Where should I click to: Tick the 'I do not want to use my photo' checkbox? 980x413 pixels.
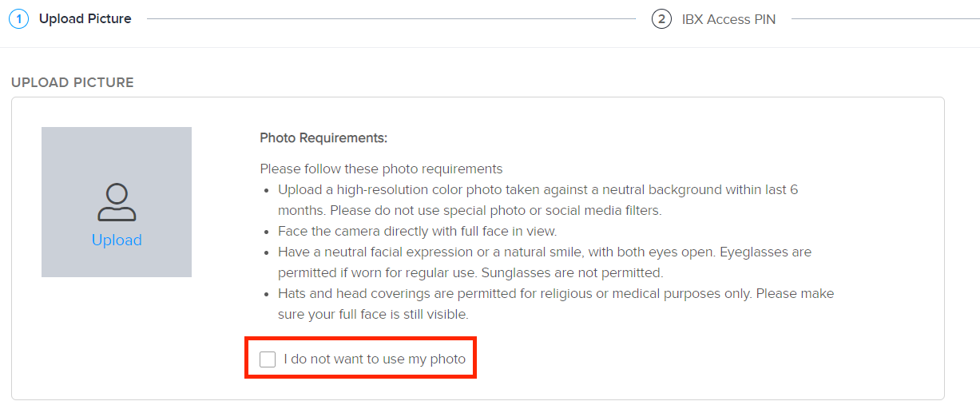[268, 359]
